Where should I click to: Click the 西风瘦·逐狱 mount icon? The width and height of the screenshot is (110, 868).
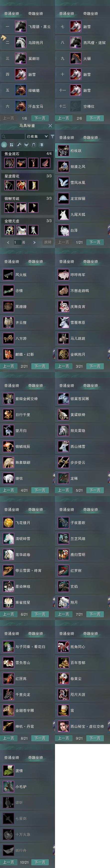pyautogui.click(x=76, y=43)
